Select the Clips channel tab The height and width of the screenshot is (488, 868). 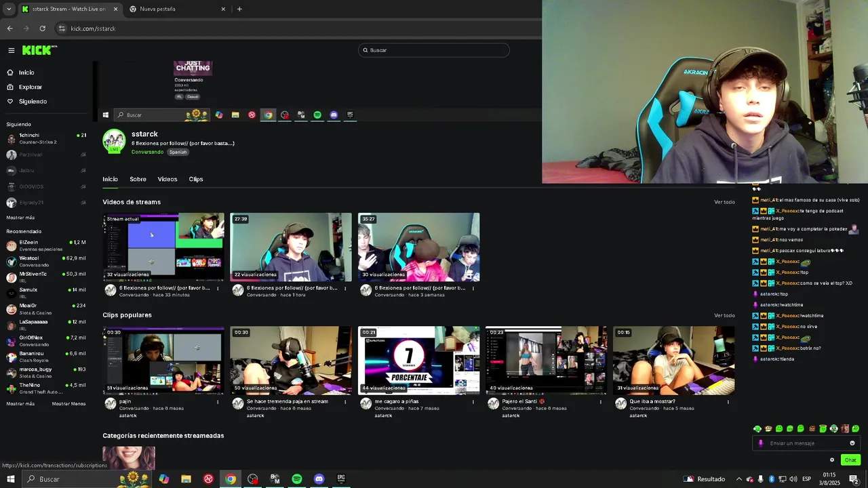pyautogui.click(x=196, y=179)
